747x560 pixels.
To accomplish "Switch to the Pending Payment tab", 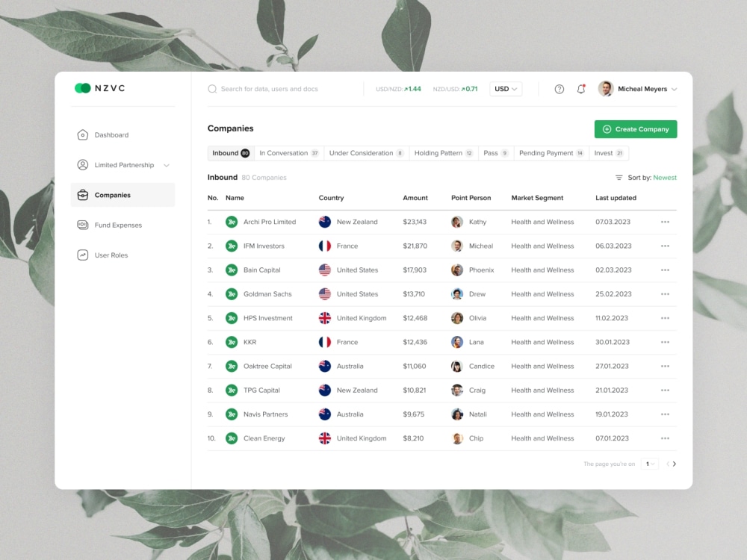I will (551, 153).
